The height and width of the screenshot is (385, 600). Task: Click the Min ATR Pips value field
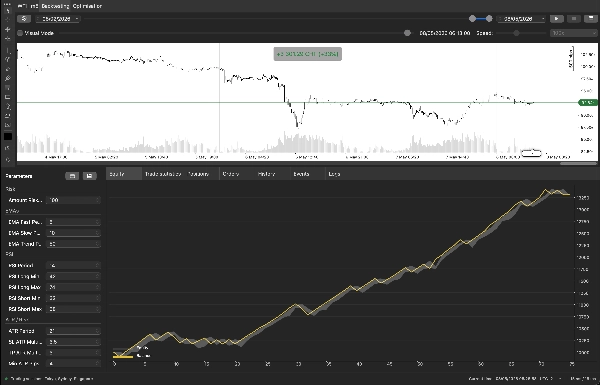(x=73, y=364)
